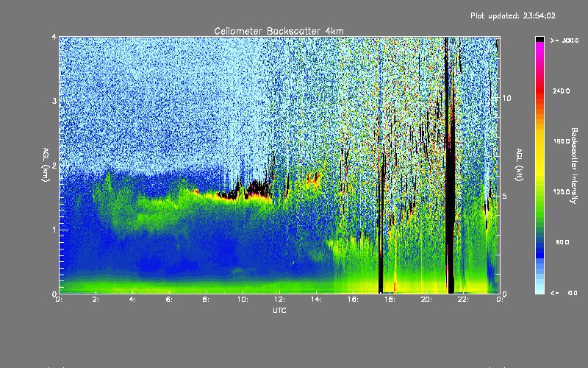
Task: Click the "18:" UTC tick label
Action: click(390, 300)
